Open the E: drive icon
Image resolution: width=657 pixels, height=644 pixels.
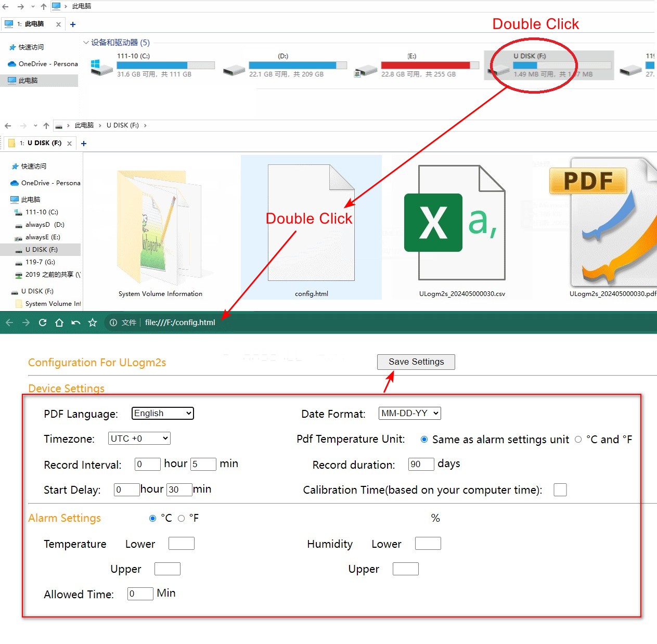366,70
